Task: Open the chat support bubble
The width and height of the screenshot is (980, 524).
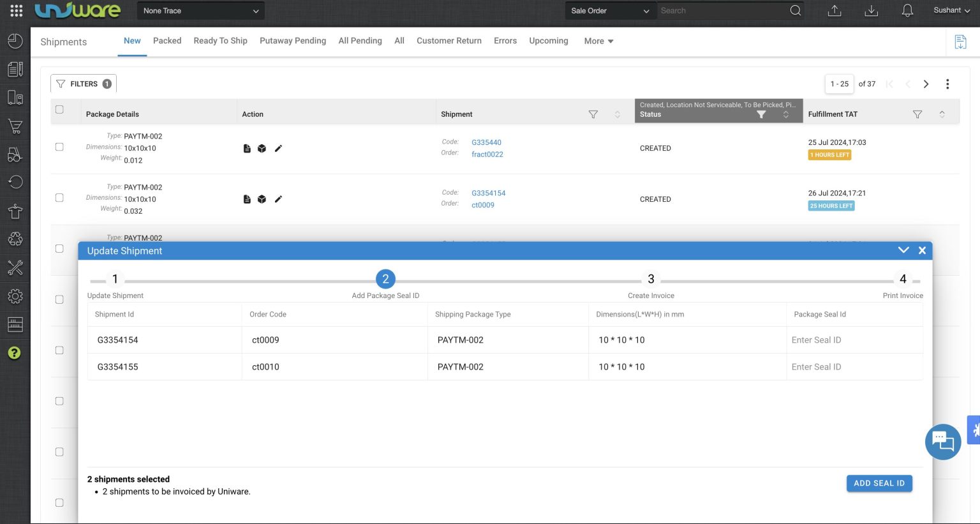Action: pos(943,442)
